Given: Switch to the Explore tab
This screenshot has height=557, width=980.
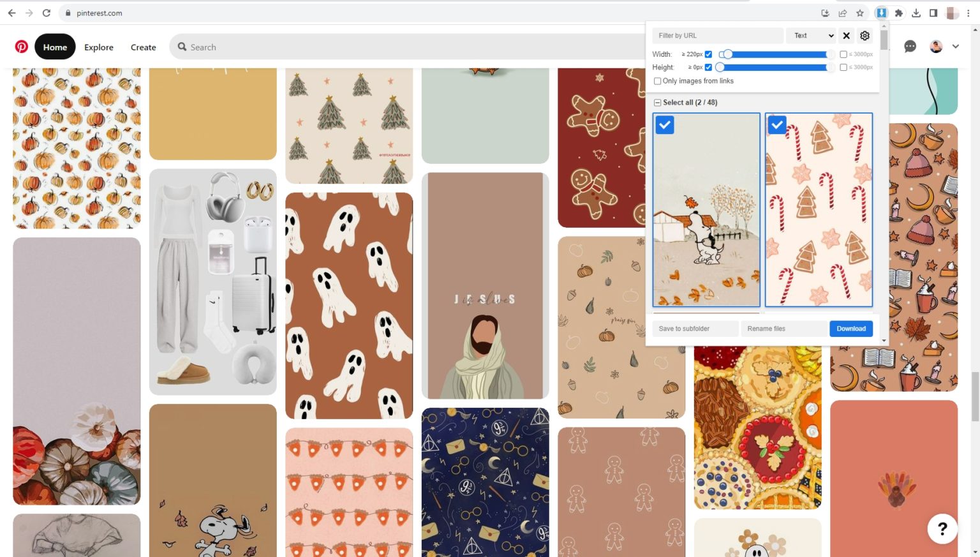Looking at the screenshot, I should 99,47.
